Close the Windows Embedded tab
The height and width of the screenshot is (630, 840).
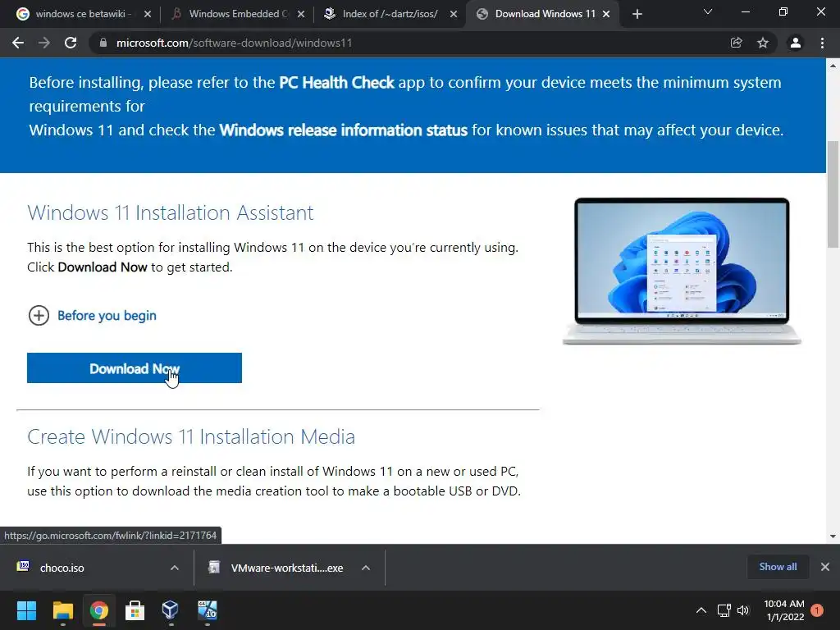click(301, 15)
